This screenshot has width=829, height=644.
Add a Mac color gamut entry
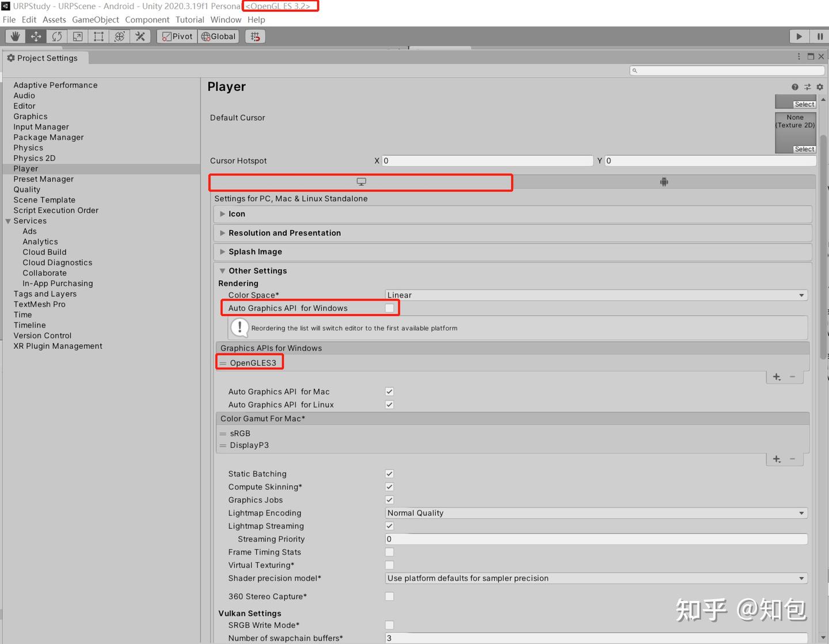pos(777,459)
